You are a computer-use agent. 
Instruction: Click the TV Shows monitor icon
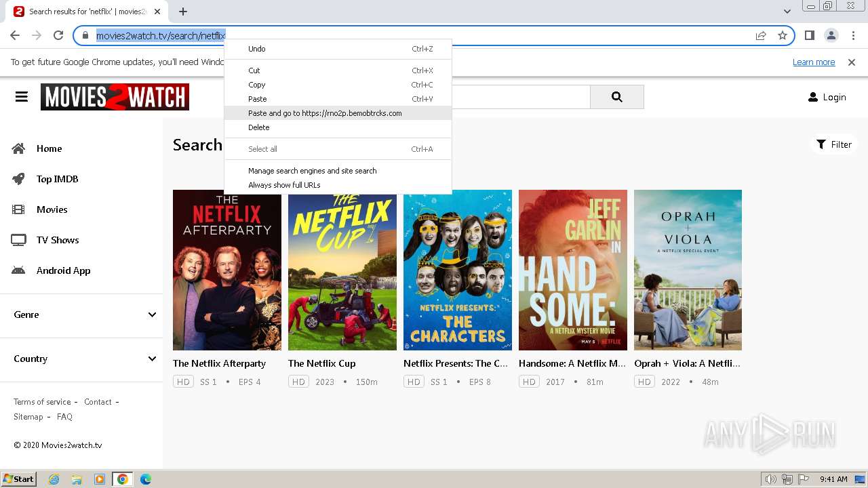(18, 240)
